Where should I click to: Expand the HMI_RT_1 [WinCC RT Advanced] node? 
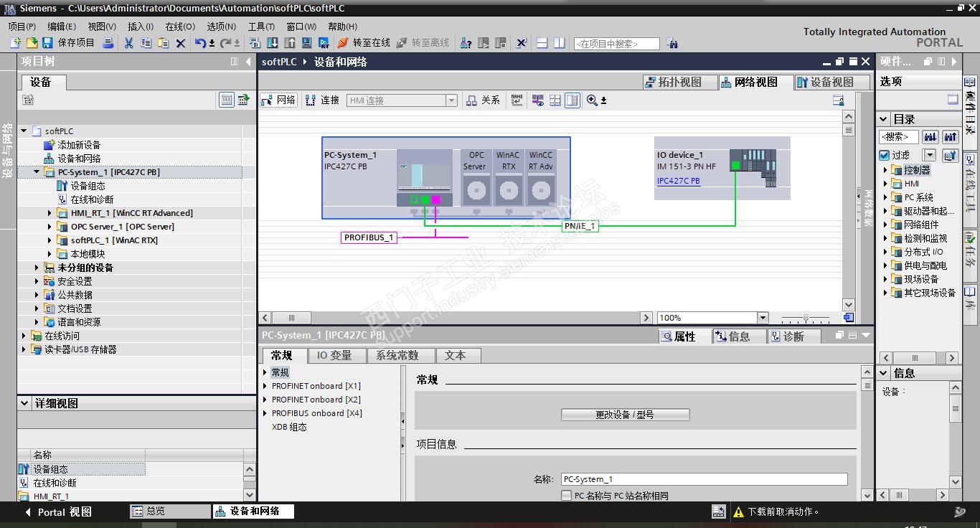point(50,213)
